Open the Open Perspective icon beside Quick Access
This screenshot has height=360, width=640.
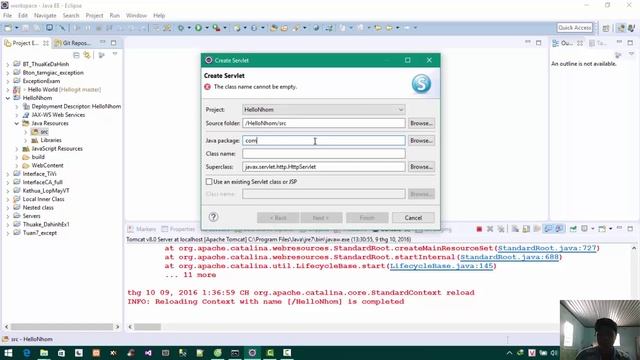coord(606,28)
